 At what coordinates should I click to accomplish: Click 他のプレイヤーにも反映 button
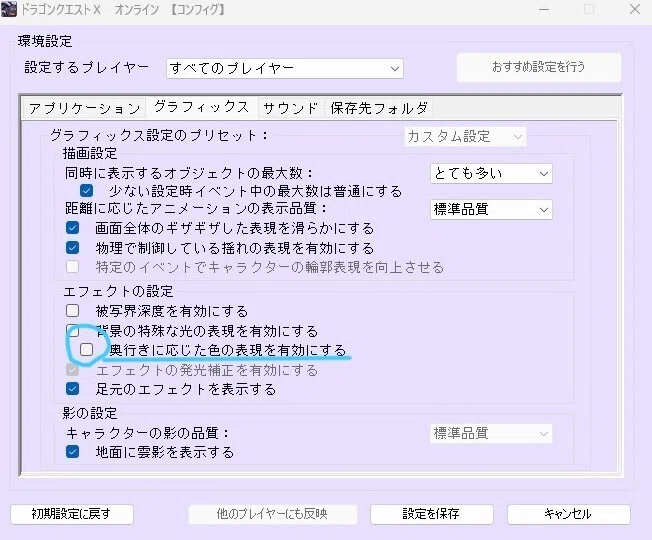point(273,514)
